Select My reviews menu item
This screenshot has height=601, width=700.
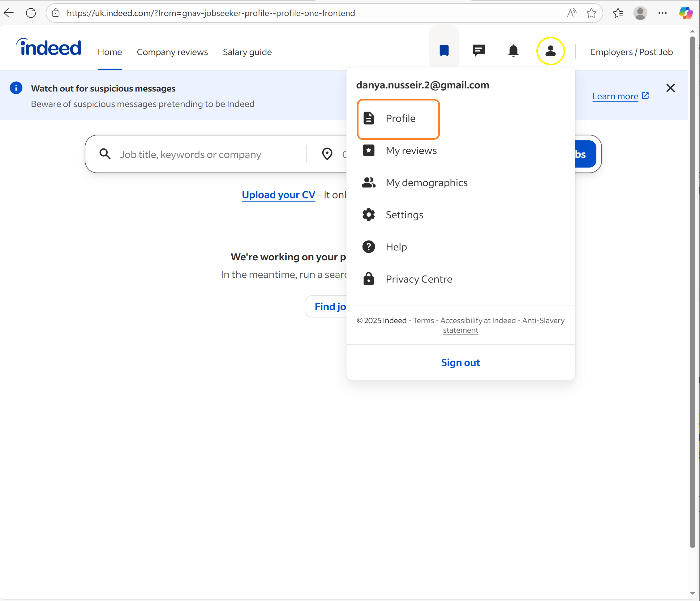pyautogui.click(x=461, y=151)
